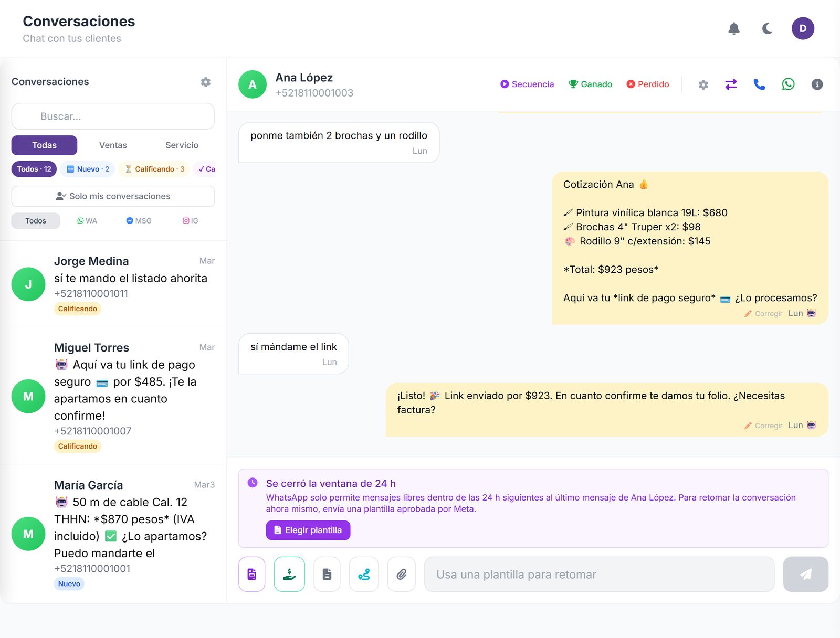
Task: Attach a file with paperclip icon
Action: (x=402, y=574)
